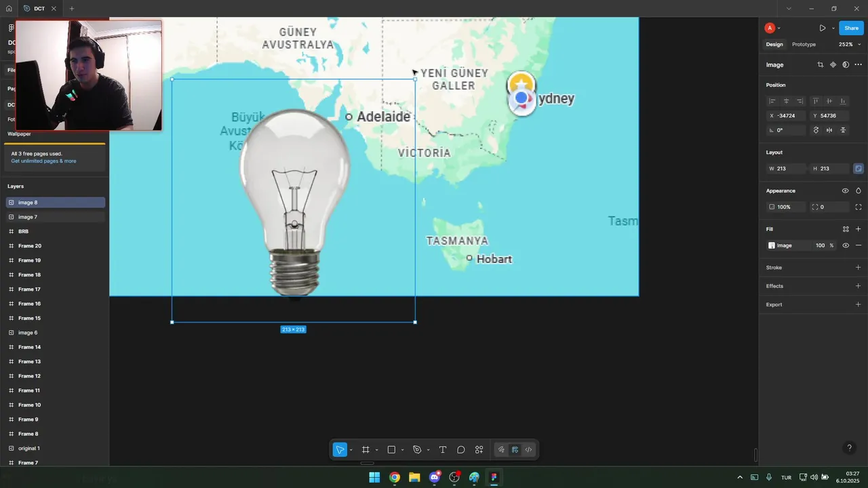Click the Create component icon
This screenshot has width=868, height=488.
click(x=833, y=65)
